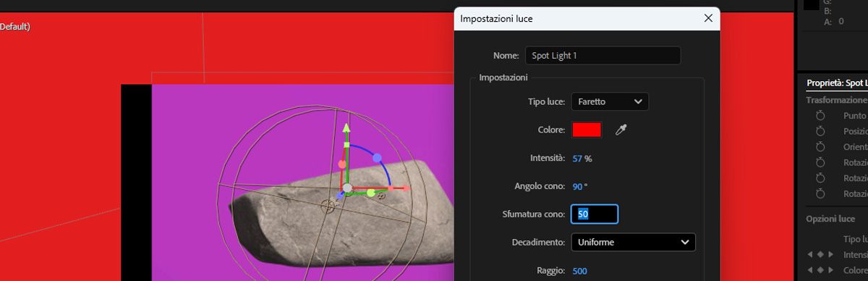Image resolution: width=868 pixels, height=281 pixels.
Task: Pick a color with the eyedropper icon
Action: tap(621, 130)
